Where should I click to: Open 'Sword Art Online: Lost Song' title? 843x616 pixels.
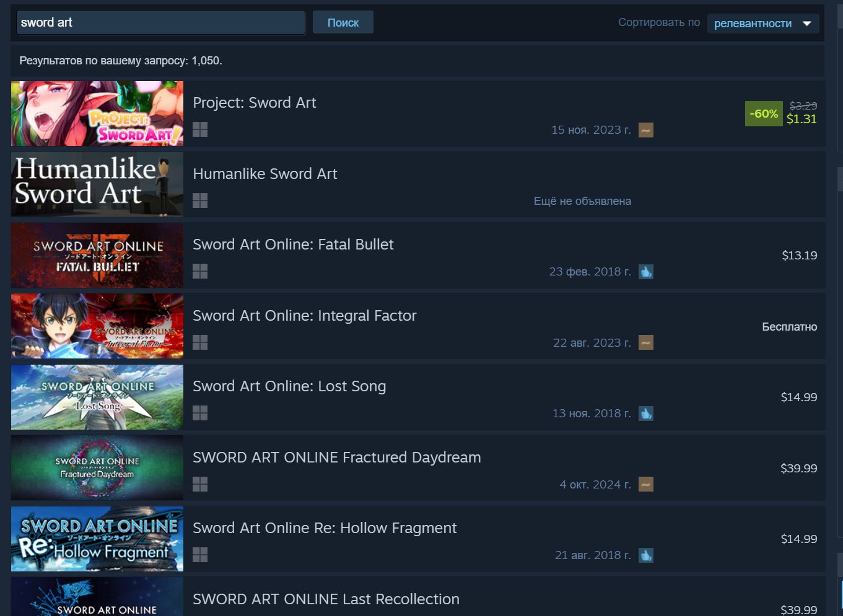coord(289,386)
